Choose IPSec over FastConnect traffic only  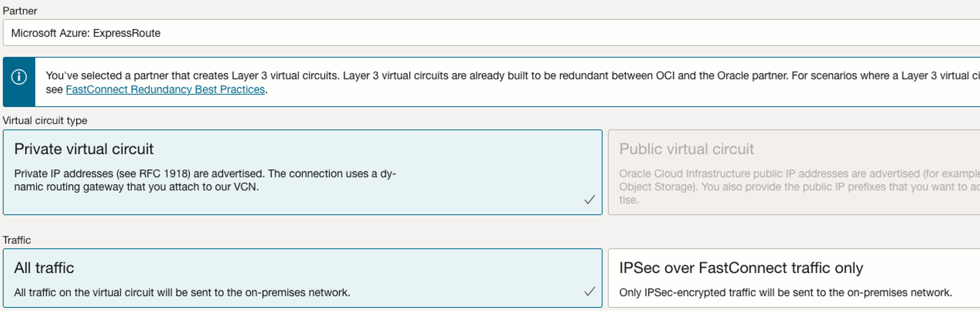tap(794, 278)
